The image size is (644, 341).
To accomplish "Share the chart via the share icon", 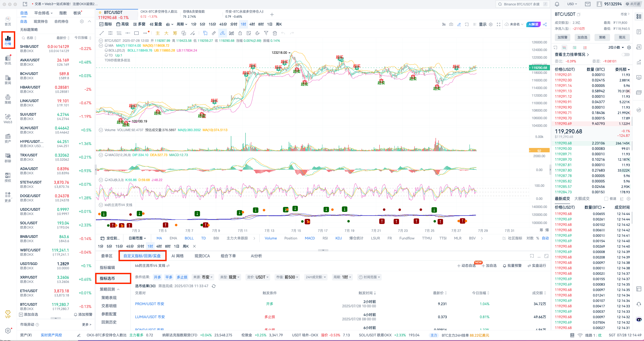I will pos(545,24).
